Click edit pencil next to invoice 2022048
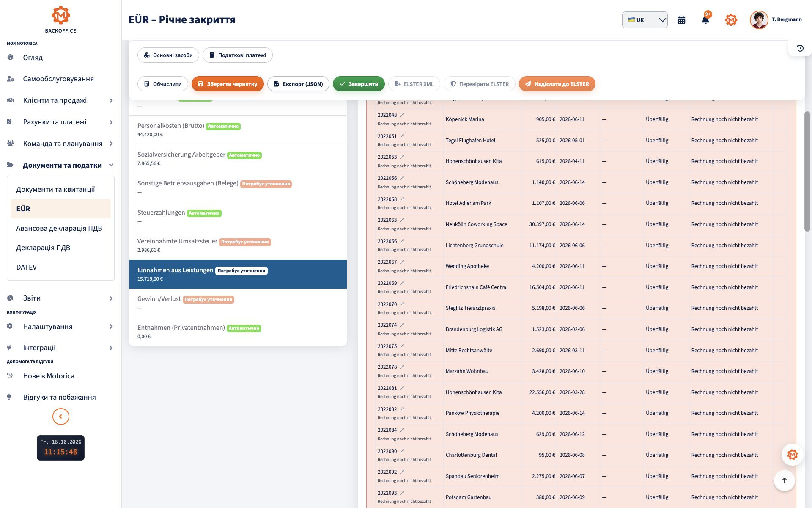812x508 pixels. click(x=402, y=115)
